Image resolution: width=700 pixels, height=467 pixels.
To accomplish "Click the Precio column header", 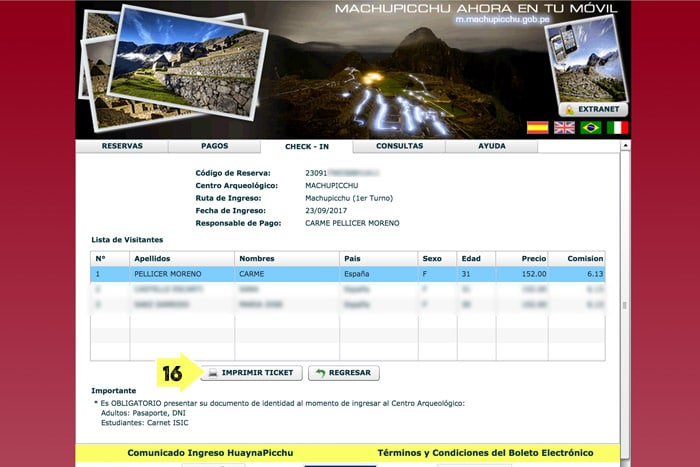I will pos(522,259).
